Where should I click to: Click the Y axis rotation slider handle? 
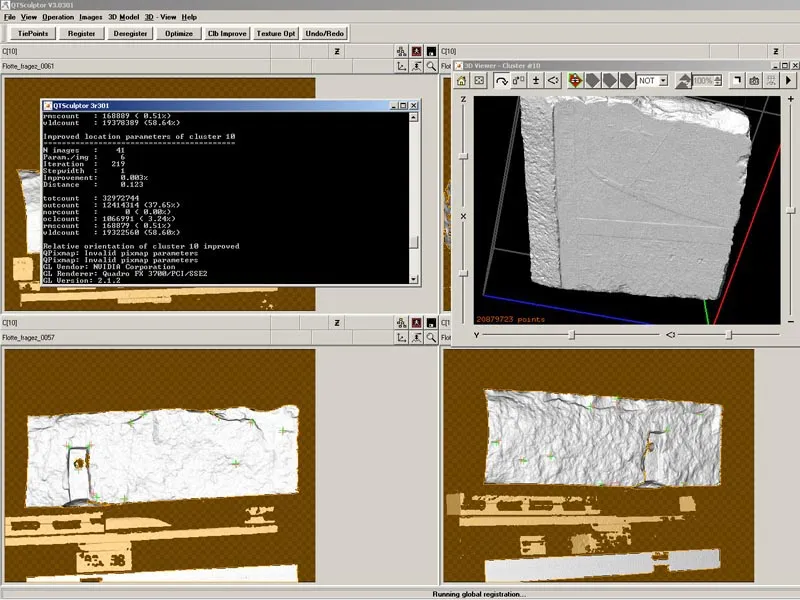572,335
